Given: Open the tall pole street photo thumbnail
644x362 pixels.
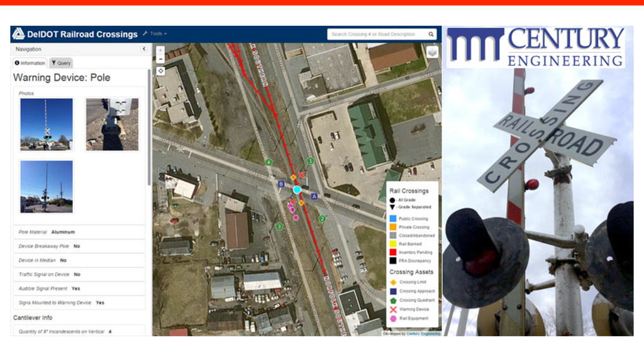Looking at the screenshot, I should point(47,186).
